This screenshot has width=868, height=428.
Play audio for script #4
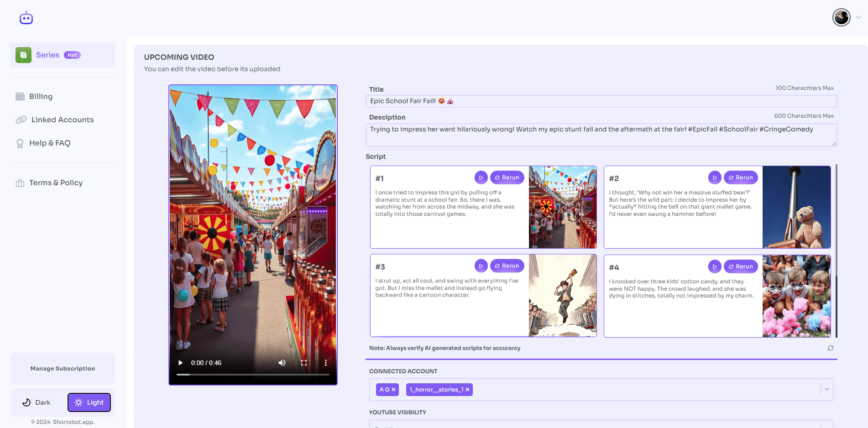point(715,266)
